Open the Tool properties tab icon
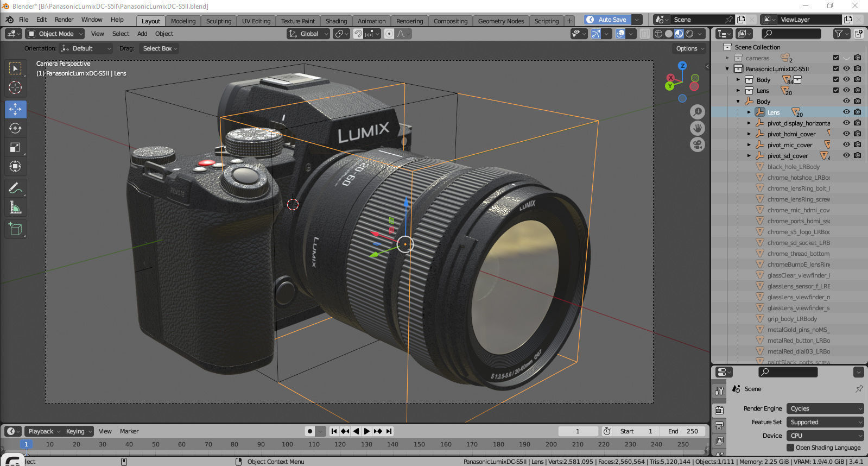 [719, 391]
